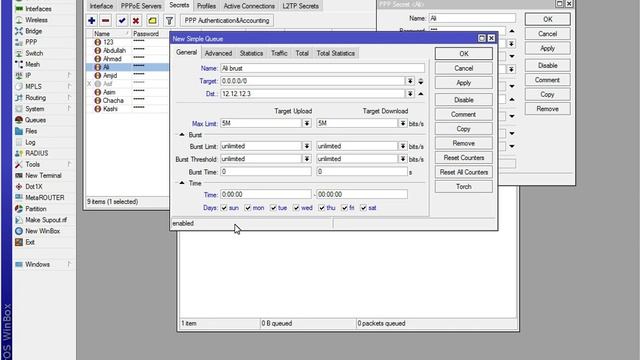This screenshot has width=640, height=360.
Task: Toggle the mon day checkbox
Action: (x=248, y=208)
